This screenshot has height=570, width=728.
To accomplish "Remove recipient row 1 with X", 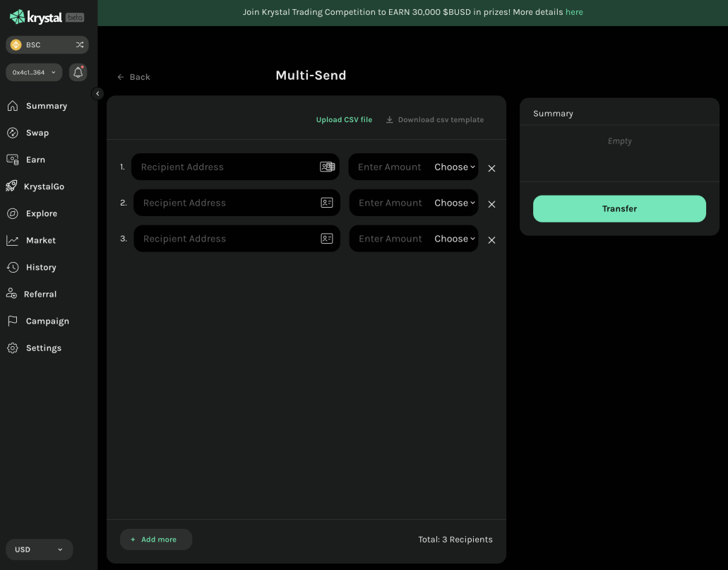I will pyautogui.click(x=491, y=168).
